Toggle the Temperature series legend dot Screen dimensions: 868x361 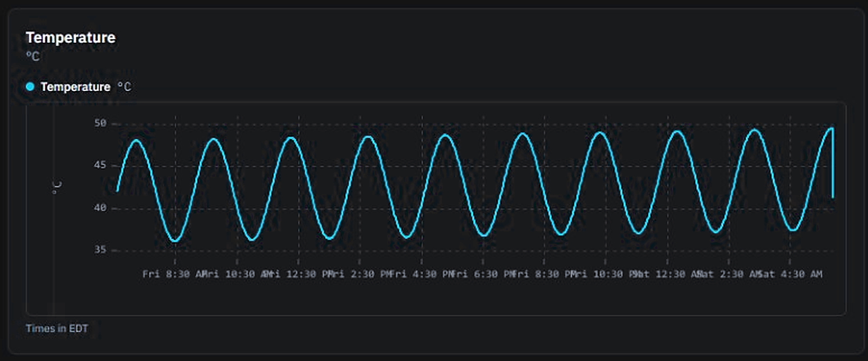(30, 87)
